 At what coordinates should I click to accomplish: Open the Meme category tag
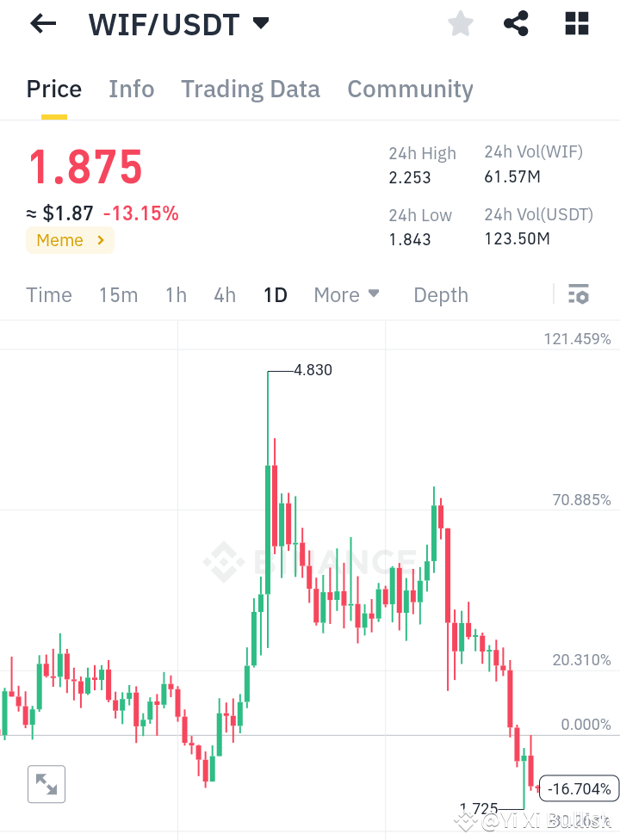(x=69, y=240)
